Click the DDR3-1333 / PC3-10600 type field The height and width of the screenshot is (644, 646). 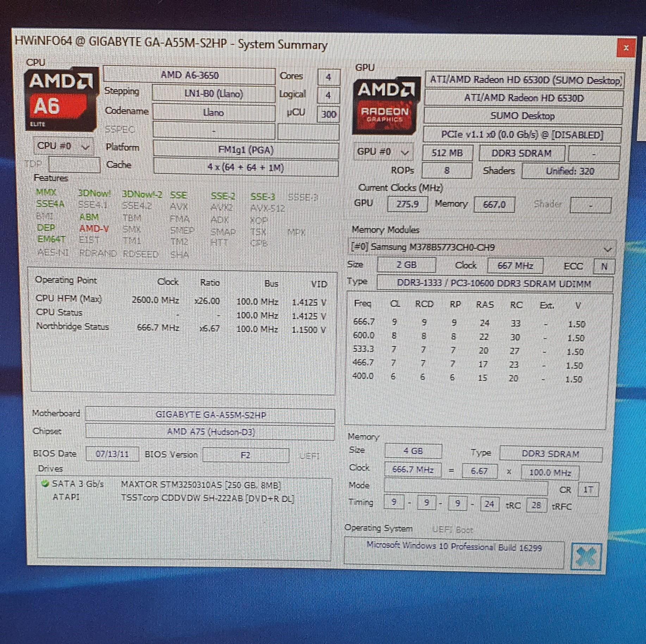tap(495, 283)
